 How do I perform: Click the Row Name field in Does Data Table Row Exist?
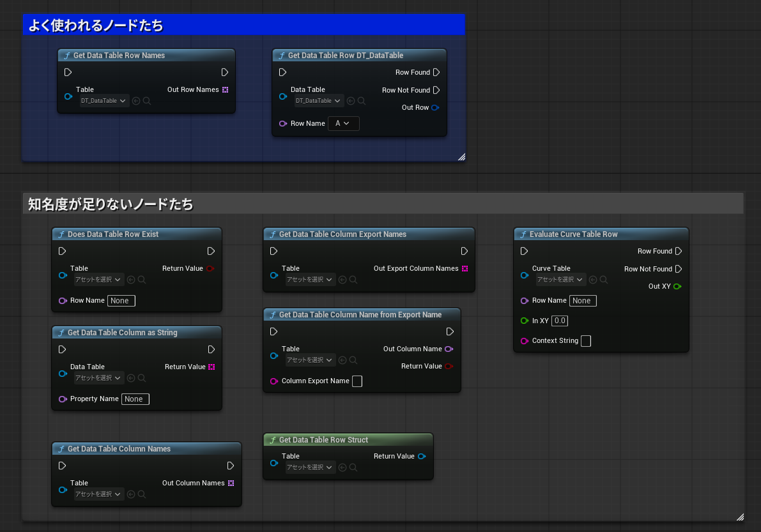pyautogui.click(x=121, y=301)
